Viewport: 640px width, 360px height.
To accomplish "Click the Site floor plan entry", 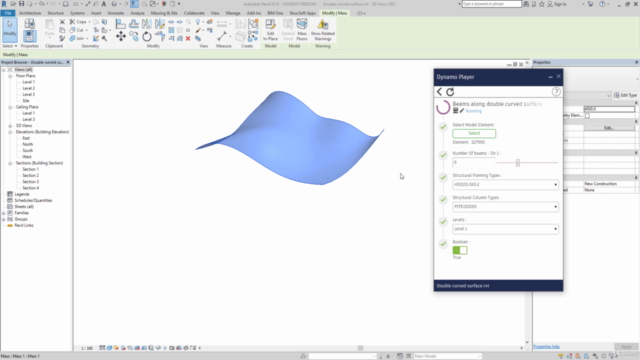I will 26,100.
